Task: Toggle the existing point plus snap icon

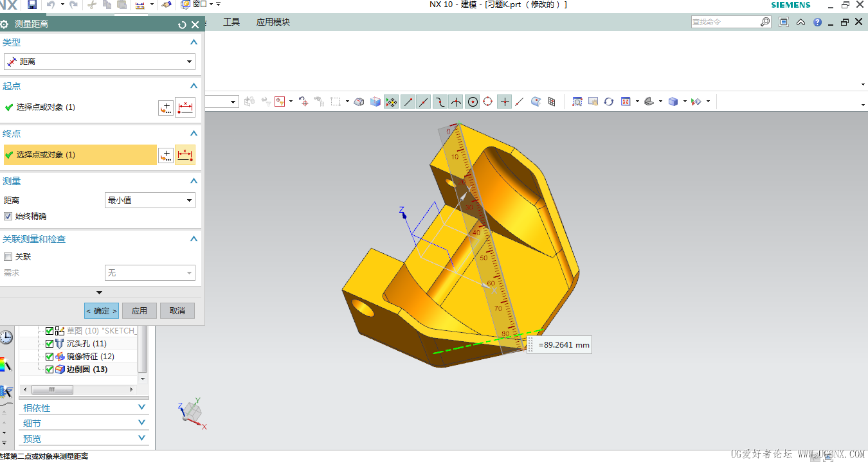Action: (505, 102)
